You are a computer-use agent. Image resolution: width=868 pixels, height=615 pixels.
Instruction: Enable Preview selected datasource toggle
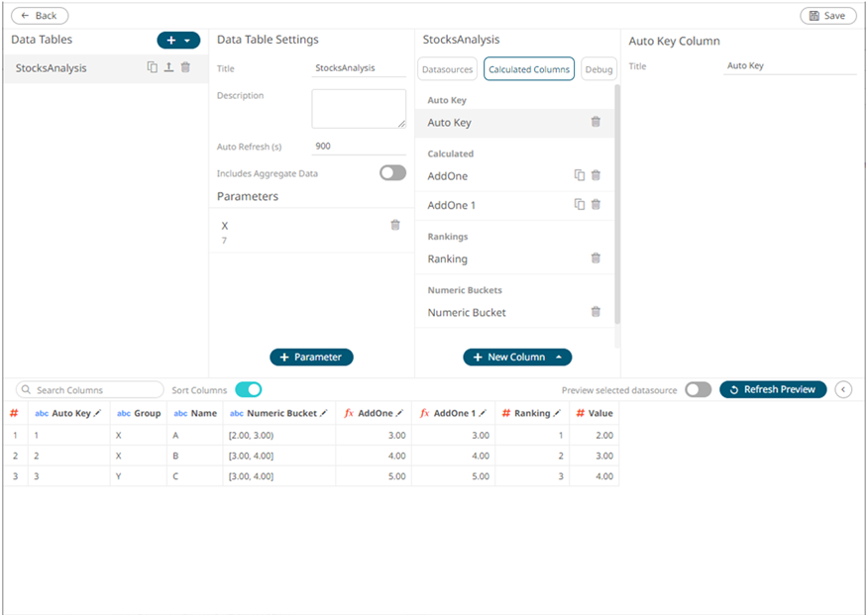tap(698, 389)
